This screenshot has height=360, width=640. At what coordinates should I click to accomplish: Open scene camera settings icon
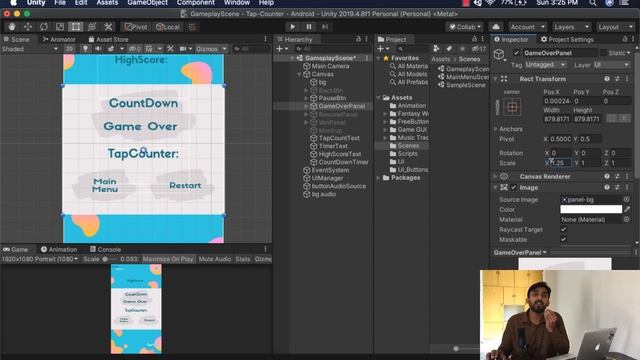pos(183,49)
